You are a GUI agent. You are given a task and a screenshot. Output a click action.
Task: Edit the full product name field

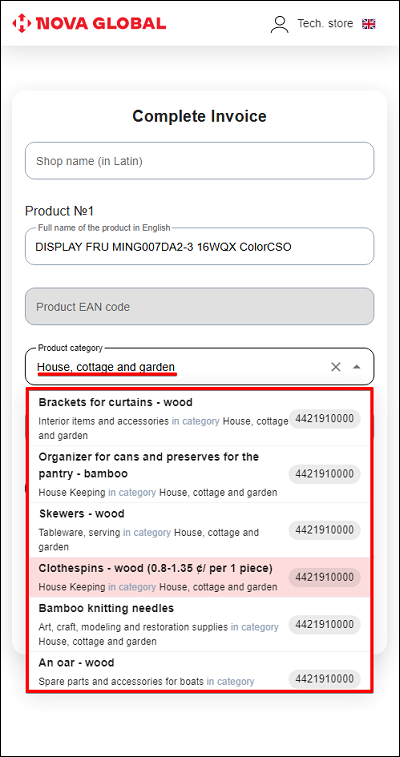[x=199, y=247]
